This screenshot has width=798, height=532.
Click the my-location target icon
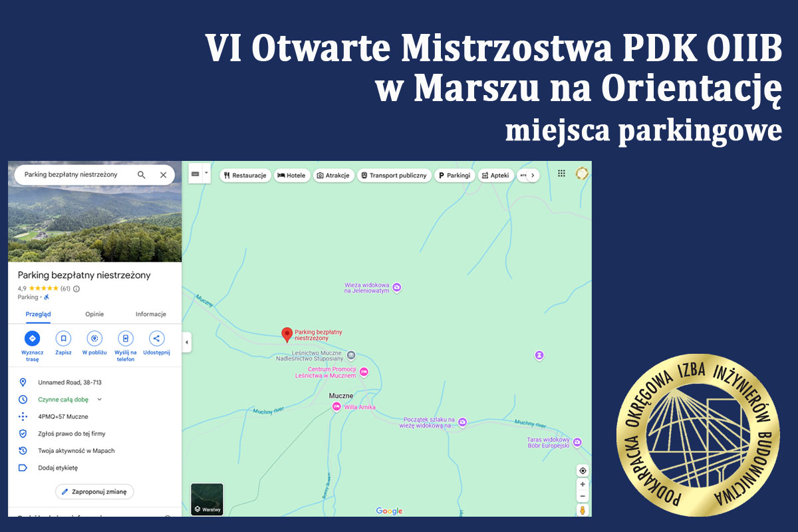coord(583,471)
